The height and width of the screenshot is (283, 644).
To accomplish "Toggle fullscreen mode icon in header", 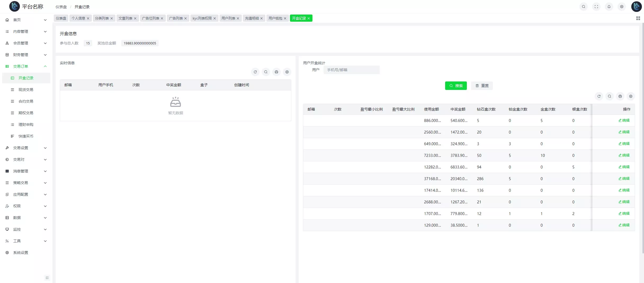I will point(596,7).
